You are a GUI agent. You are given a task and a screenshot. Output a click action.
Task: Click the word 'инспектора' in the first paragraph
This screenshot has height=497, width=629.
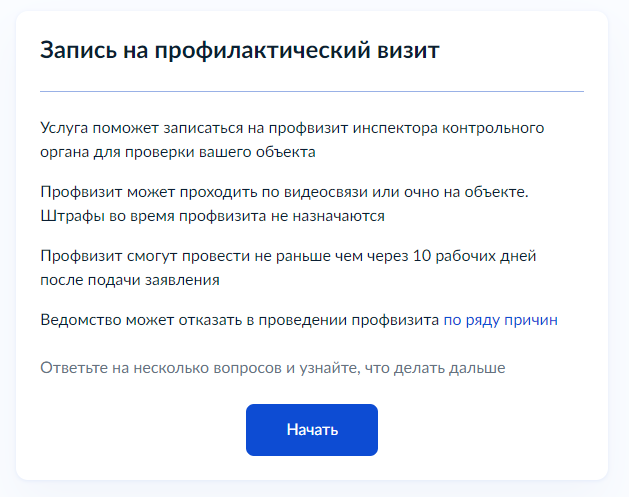[395, 128]
